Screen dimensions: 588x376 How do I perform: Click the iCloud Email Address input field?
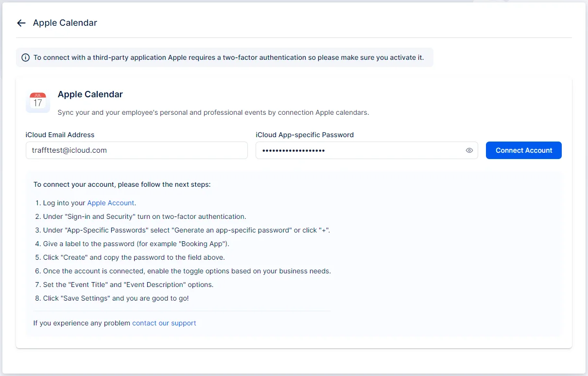(x=137, y=150)
